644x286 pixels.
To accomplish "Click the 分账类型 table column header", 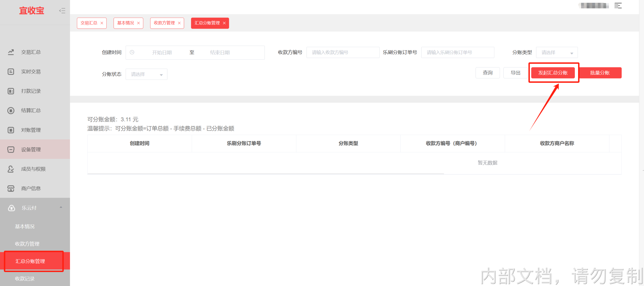I will click(348, 144).
